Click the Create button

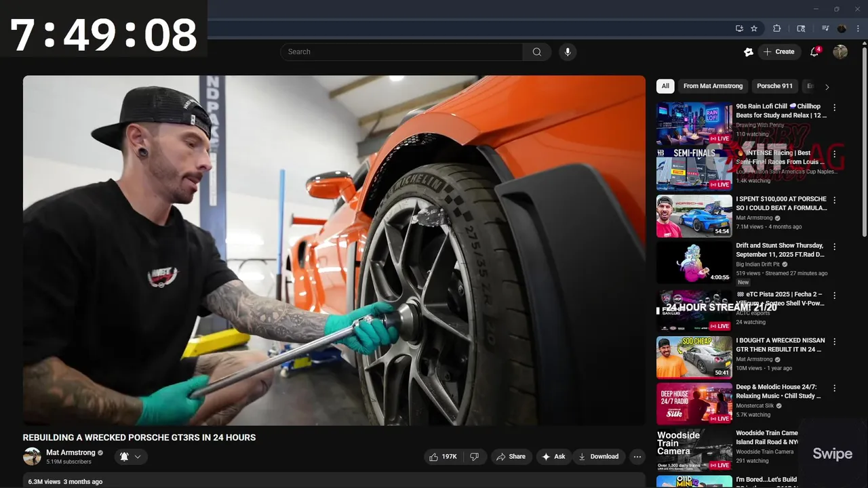pyautogui.click(x=778, y=52)
